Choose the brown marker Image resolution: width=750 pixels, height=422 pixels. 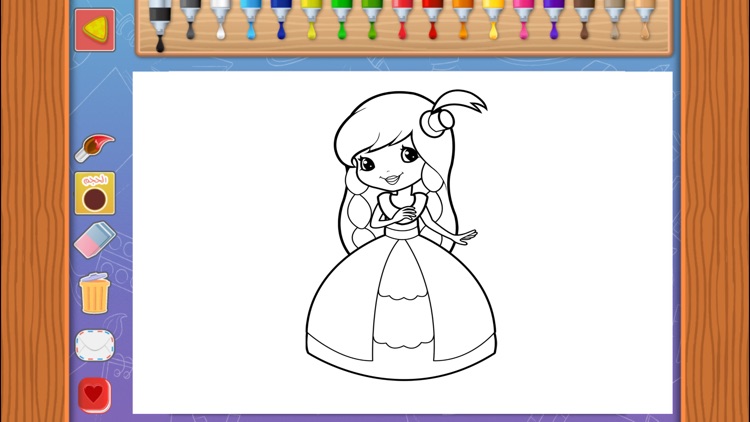pos(584,19)
